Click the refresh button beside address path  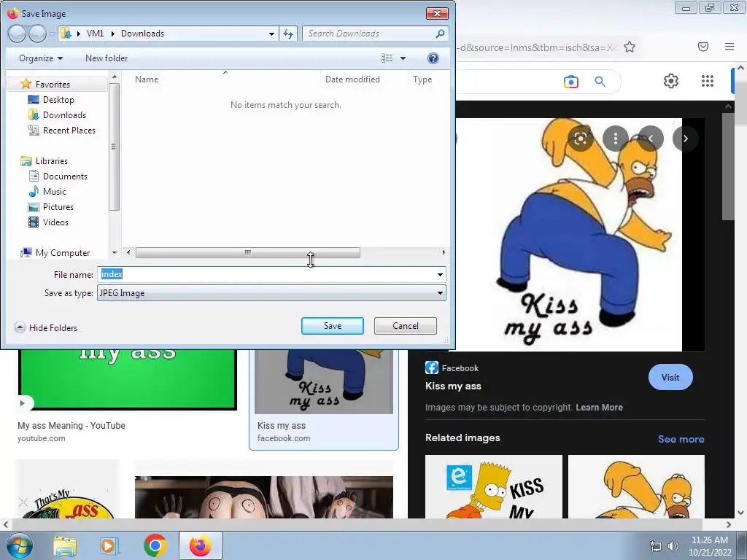(288, 34)
